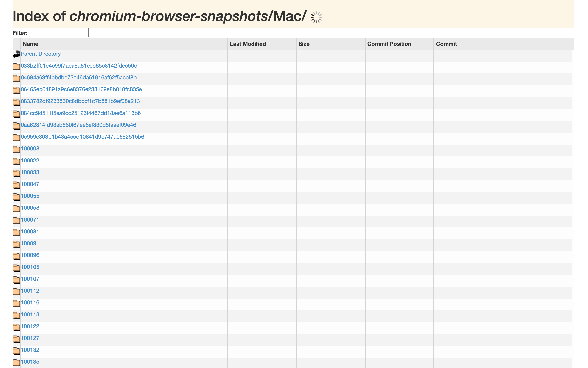The width and height of the screenshot is (588, 368).
Task: Click the Commit Position column header
Action: click(x=400, y=44)
